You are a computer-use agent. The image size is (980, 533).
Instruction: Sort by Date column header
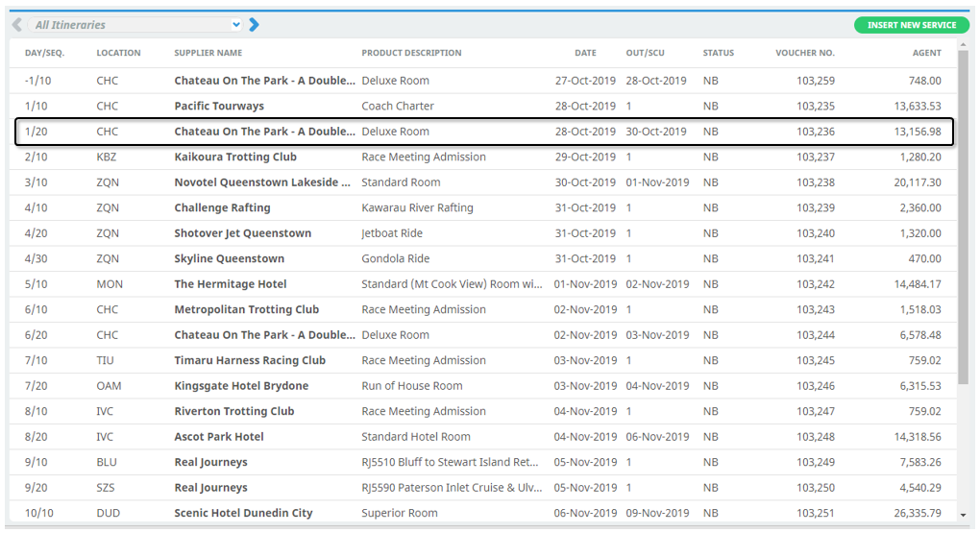(586, 53)
